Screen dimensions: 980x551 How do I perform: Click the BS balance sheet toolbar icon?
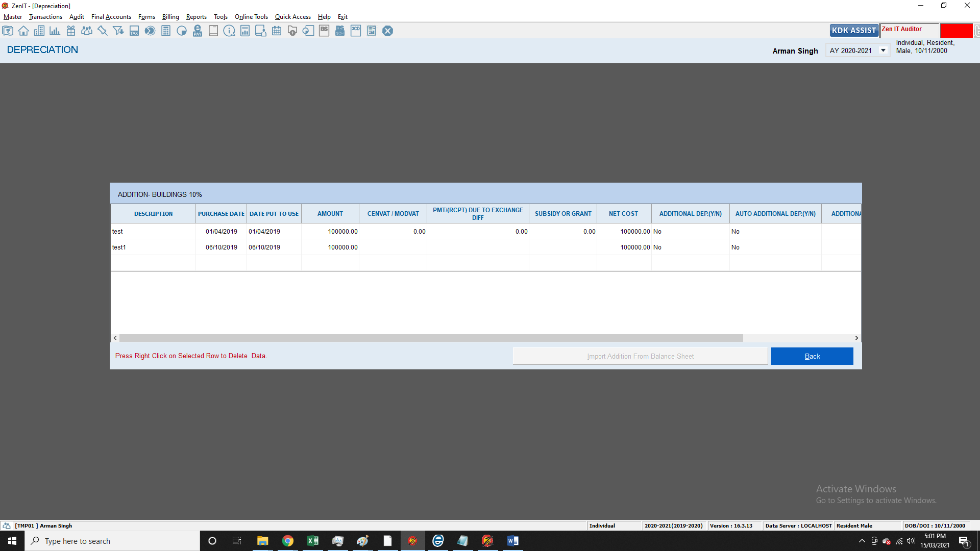(324, 31)
